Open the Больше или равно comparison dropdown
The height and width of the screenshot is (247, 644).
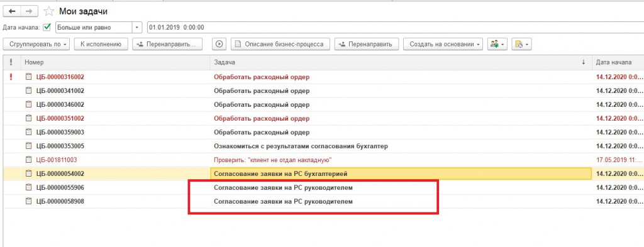coord(137,28)
